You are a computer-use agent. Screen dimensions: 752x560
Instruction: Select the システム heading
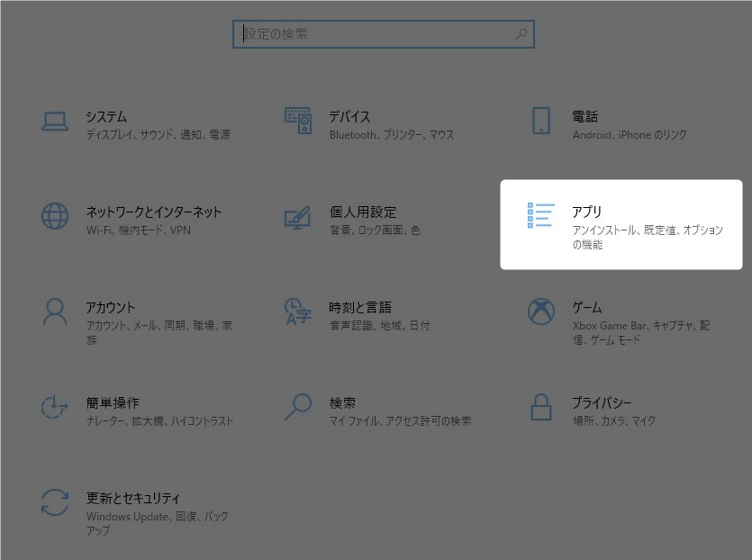(x=106, y=116)
